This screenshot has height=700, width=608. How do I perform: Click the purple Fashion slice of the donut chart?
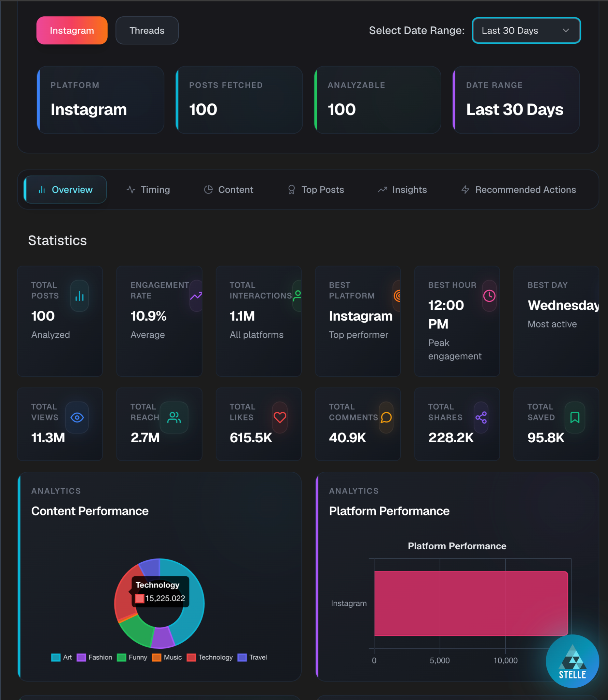162,638
